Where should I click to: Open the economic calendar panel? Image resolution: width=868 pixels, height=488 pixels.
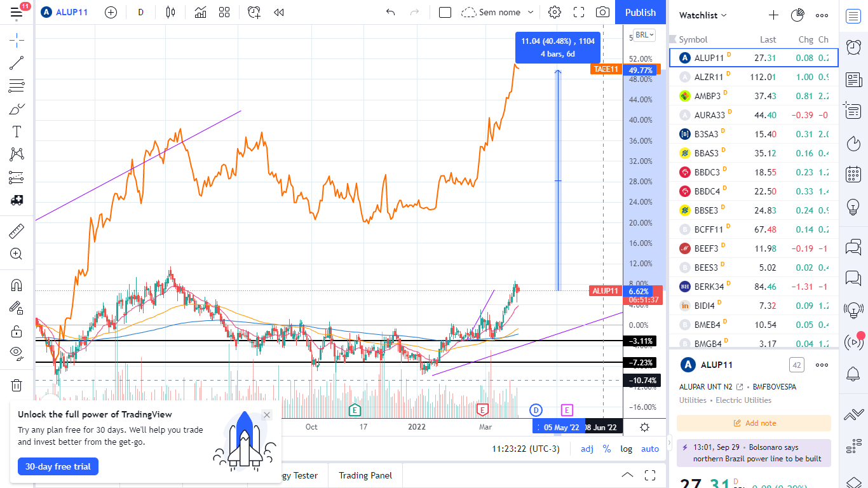coord(853,174)
